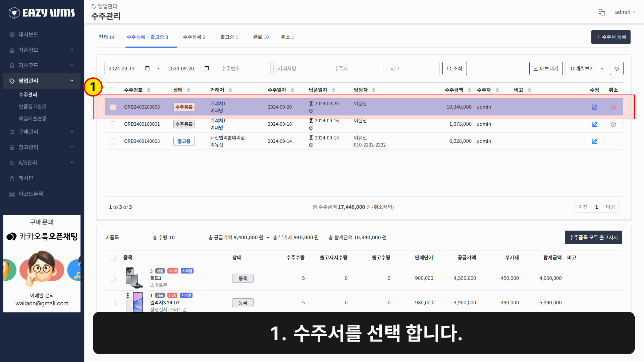Expand the admin account dropdown
Screen dimensions: 644x362
coord(625,12)
